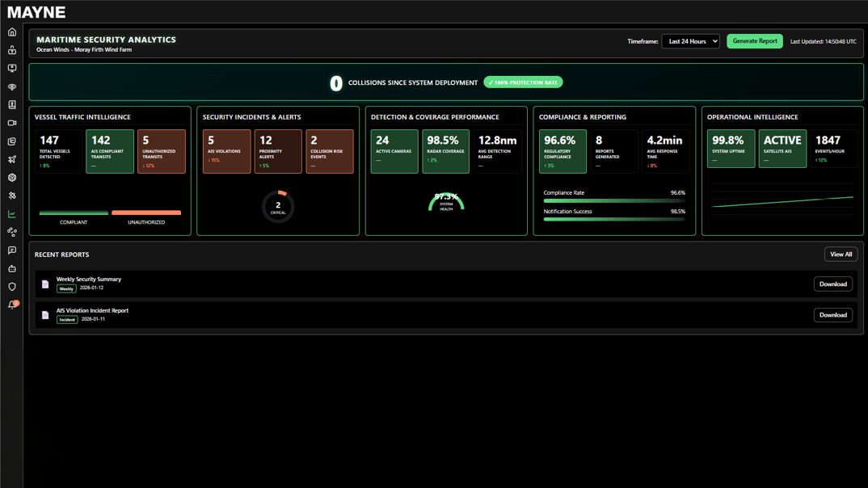Click View All in Recent Reports

tap(841, 254)
